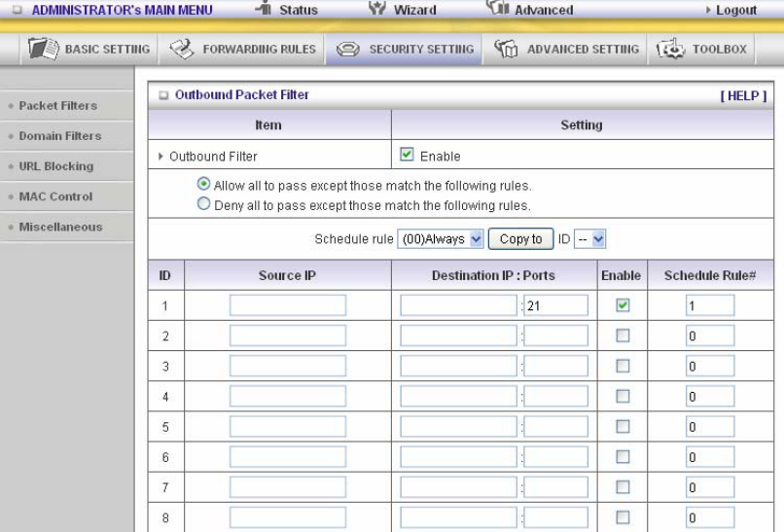
Task: Open the Security Setting tab
Action: click(404, 49)
